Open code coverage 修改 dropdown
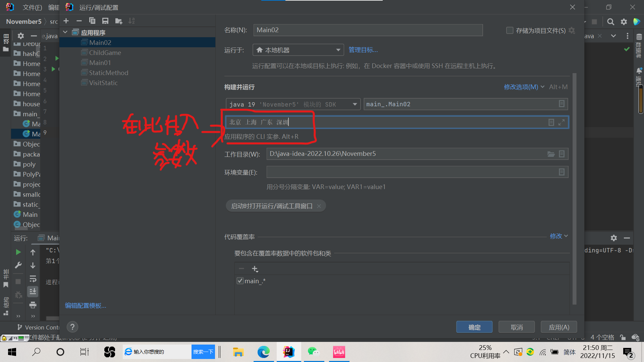Viewport: 644px width, 362px height. (559, 236)
